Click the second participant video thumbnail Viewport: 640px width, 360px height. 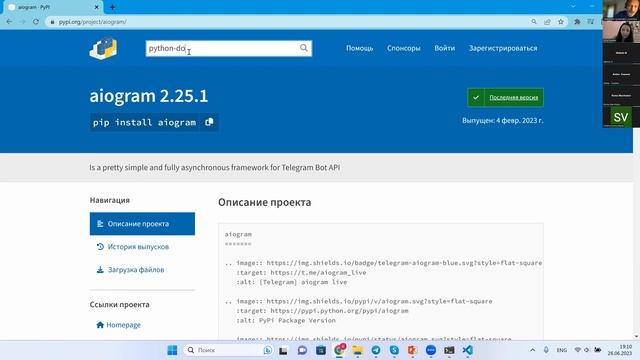click(621, 31)
